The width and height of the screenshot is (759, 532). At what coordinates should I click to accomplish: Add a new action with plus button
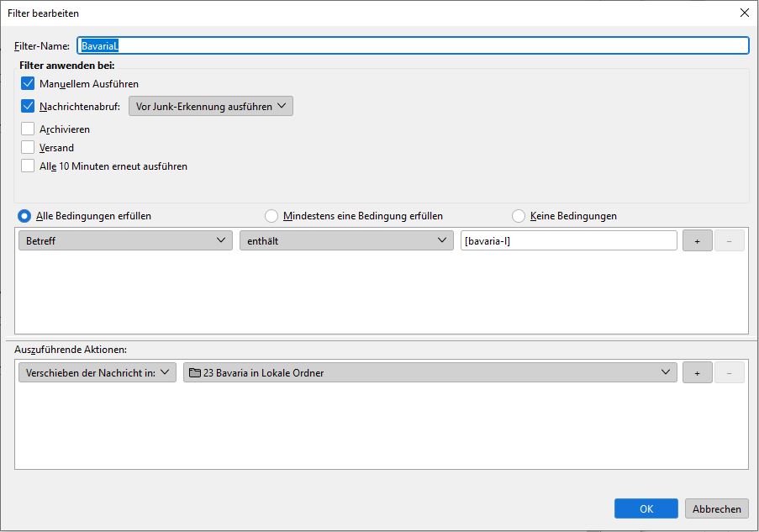tap(697, 372)
